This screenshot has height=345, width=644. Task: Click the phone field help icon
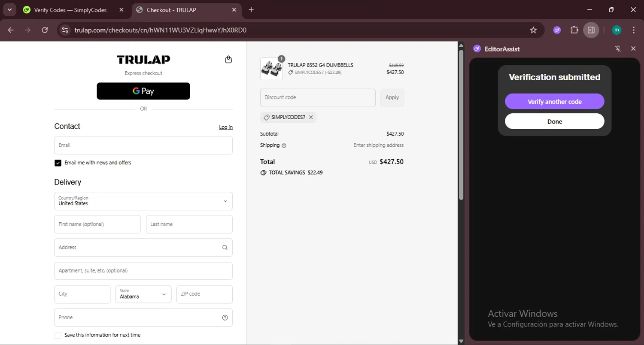tap(225, 318)
